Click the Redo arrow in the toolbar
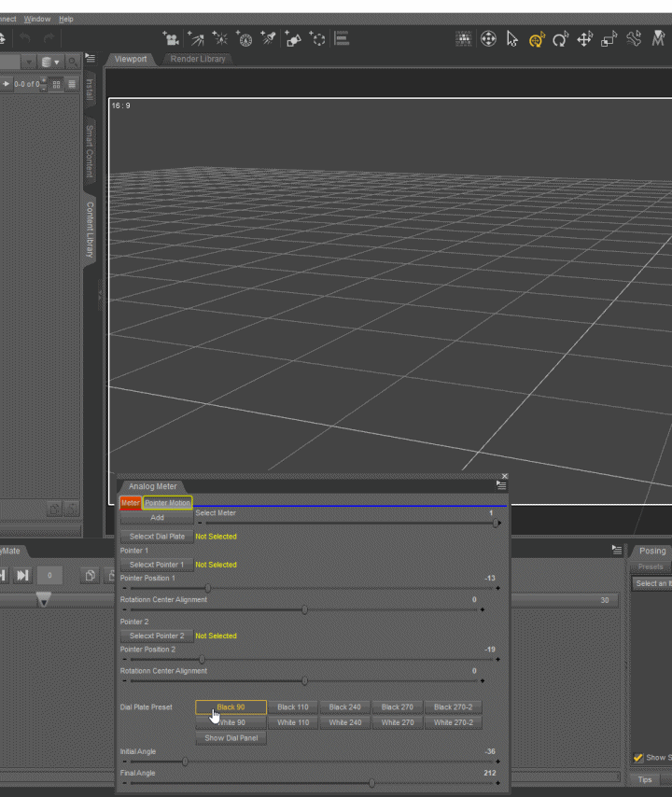 click(49, 38)
